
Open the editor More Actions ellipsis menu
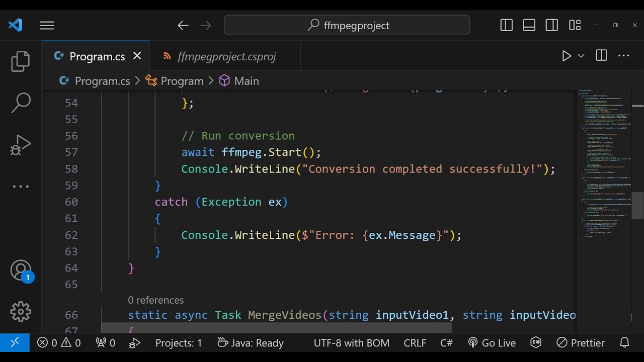point(624,56)
